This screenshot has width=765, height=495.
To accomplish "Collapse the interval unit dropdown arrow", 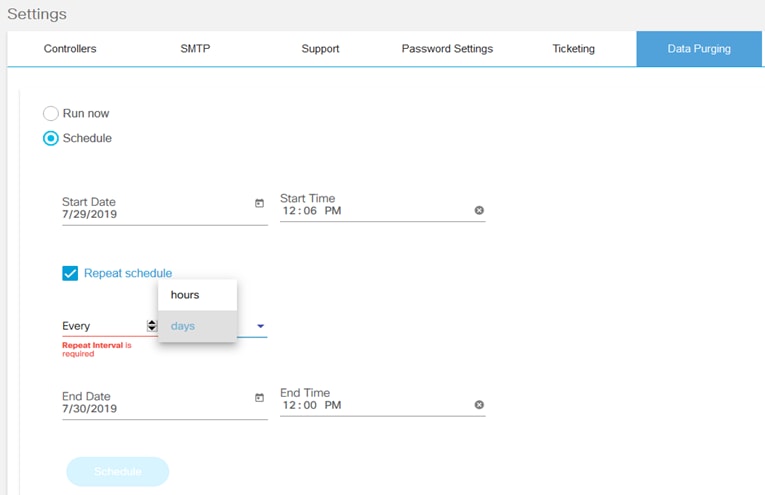I will click(x=260, y=326).
